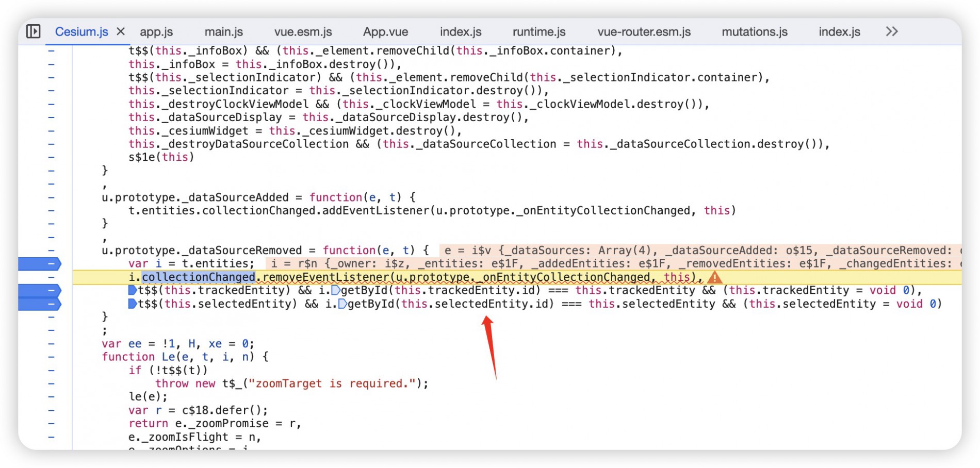Click the highlighted collectionChanged text
Viewport: 980px width, 468px height.
click(x=198, y=277)
